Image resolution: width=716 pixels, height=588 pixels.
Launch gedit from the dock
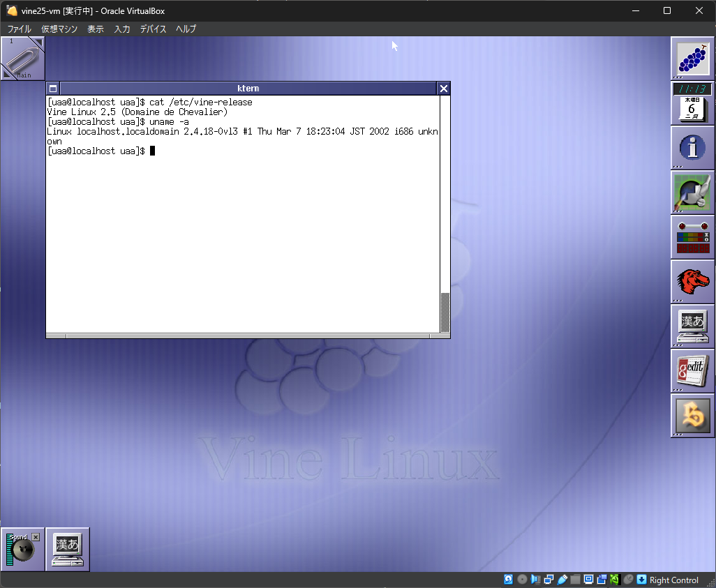(692, 370)
